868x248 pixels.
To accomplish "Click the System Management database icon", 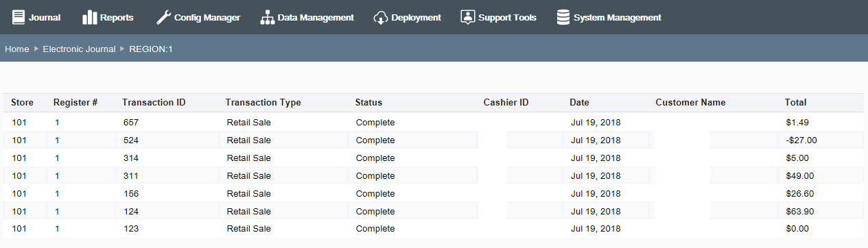I will [563, 17].
